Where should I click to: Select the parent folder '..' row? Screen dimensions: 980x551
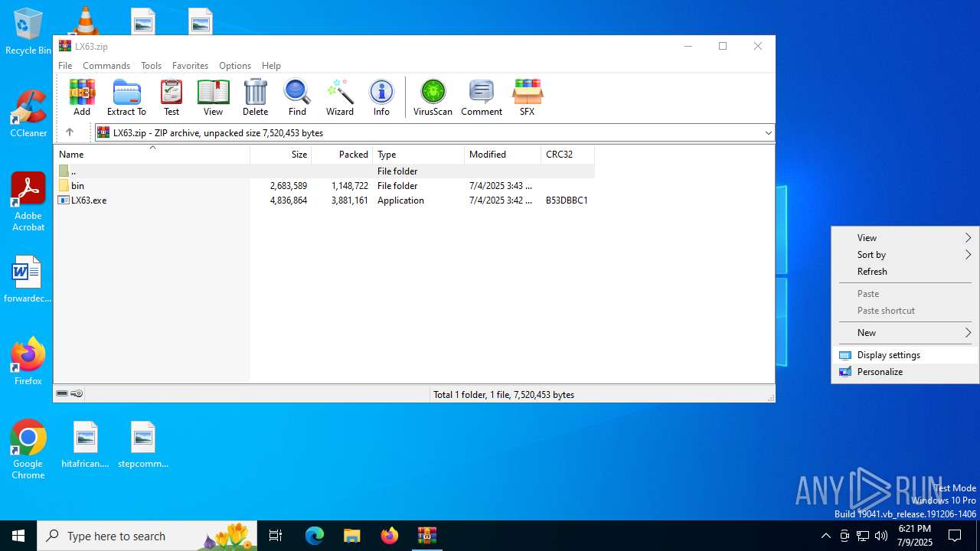(324, 171)
